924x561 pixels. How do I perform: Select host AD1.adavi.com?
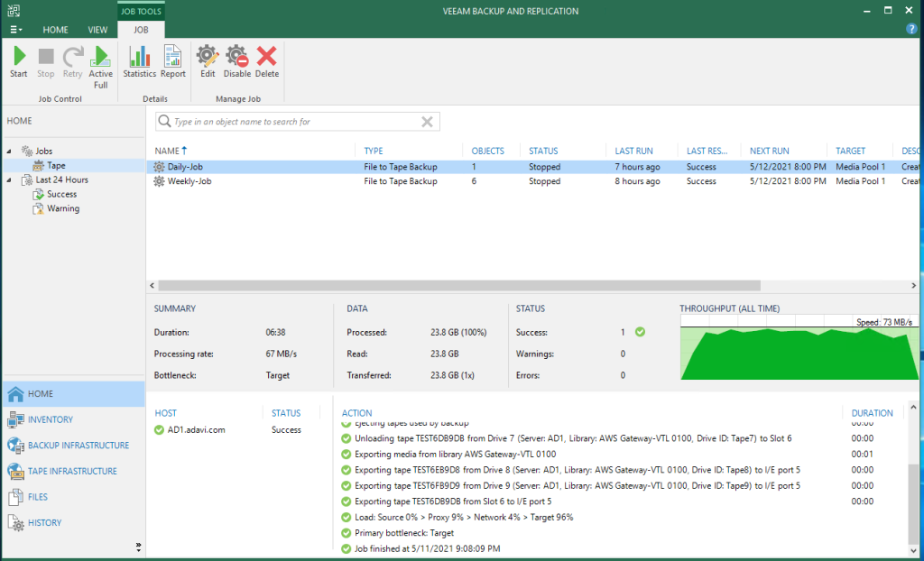click(x=196, y=429)
